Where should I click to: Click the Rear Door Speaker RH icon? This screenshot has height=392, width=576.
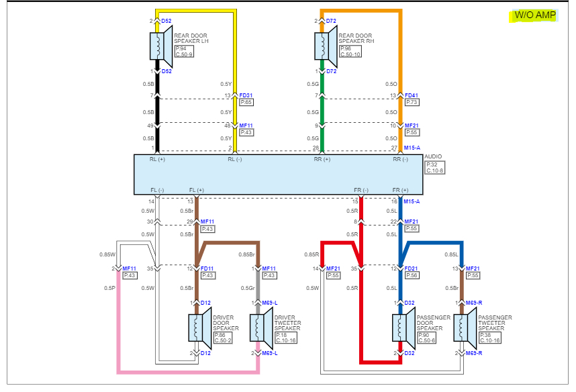point(324,47)
